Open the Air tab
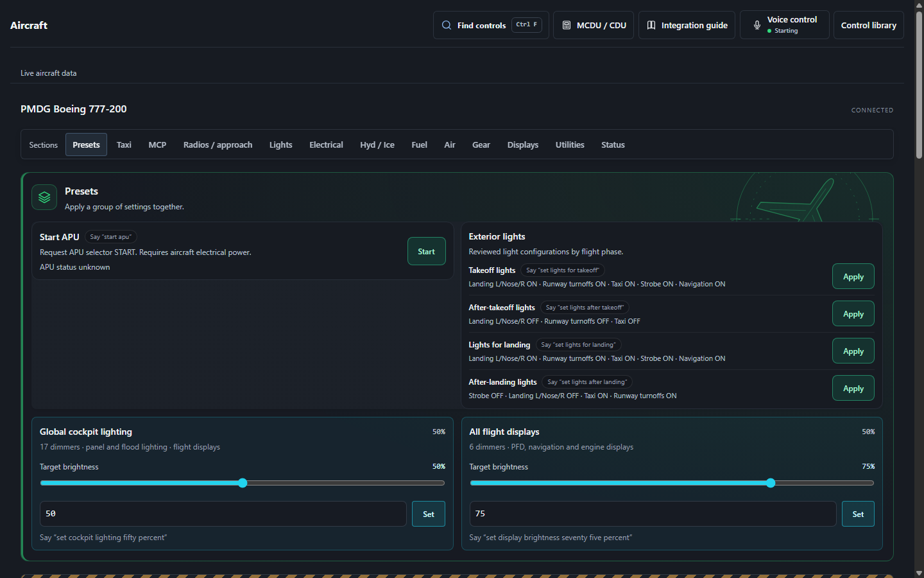Image resolution: width=924 pixels, height=578 pixels. pos(450,144)
